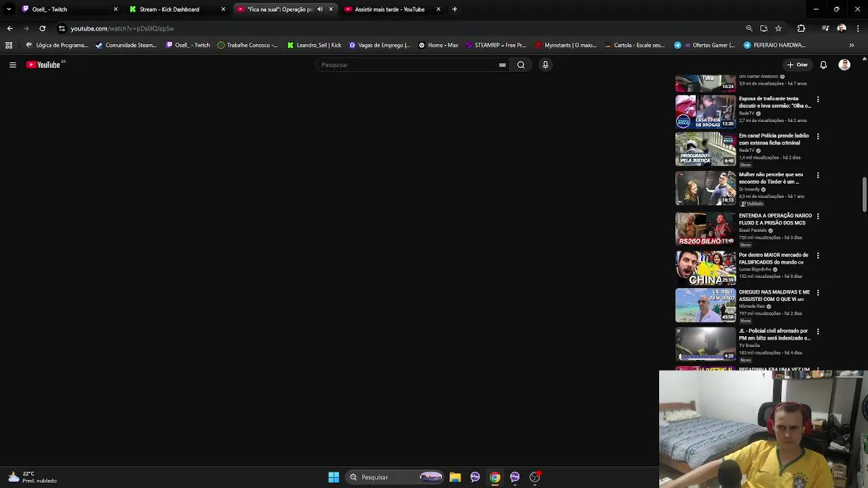This screenshot has width=868, height=488.
Task: Open the Apps grid in the bookmarks bar
Action: [x=9, y=45]
